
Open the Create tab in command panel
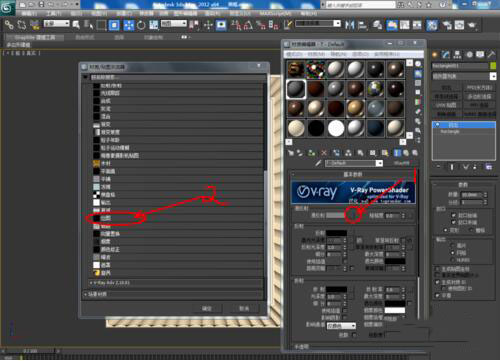click(x=435, y=55)
